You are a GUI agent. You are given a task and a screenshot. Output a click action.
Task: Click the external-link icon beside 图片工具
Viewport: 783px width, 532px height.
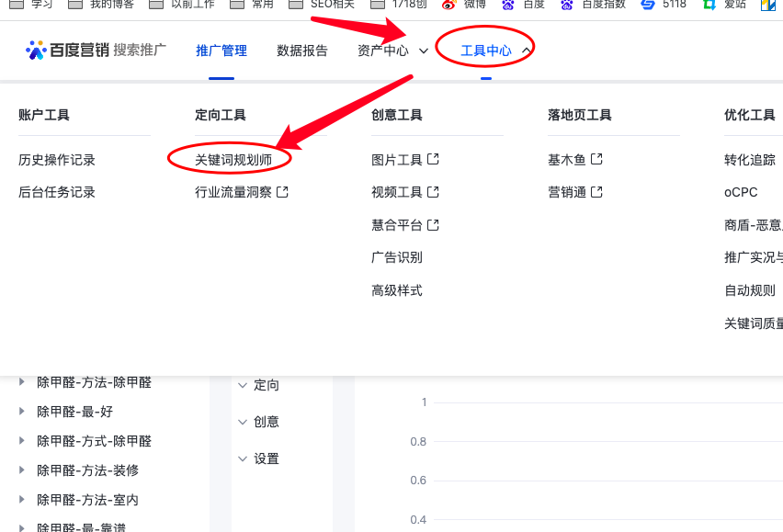coord(431,159)
